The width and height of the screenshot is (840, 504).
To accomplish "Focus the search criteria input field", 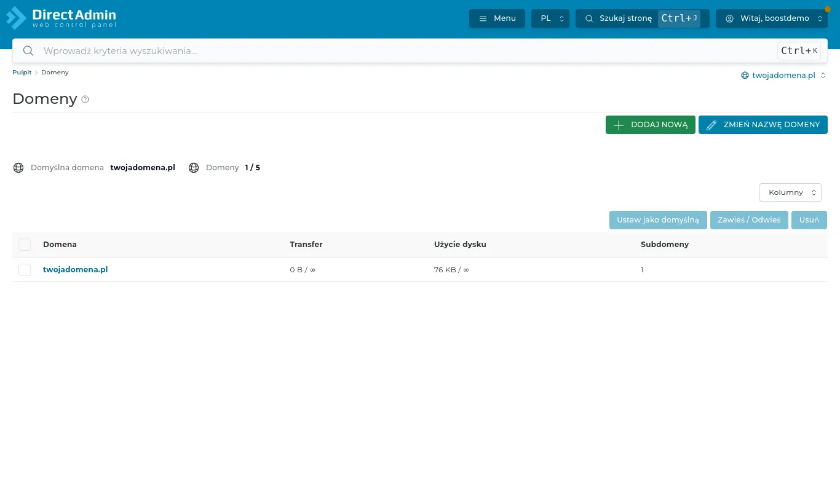I will pos(406,51).
